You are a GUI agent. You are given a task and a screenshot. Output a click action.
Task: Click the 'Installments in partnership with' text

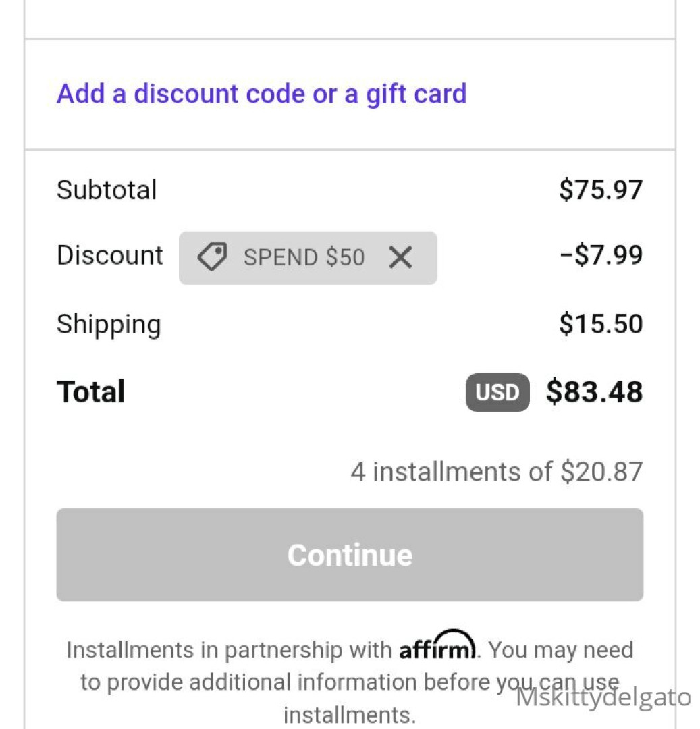tap(229, 651)
